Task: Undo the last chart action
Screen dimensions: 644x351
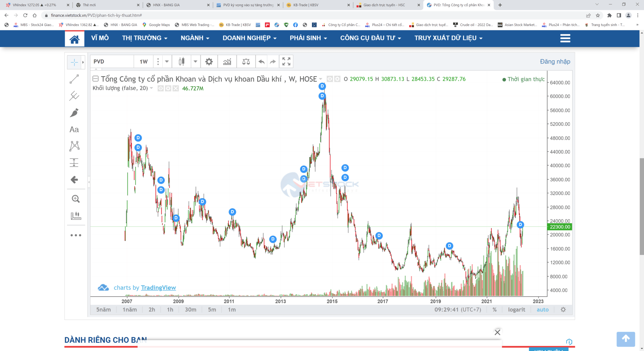Action: point(262,62)
